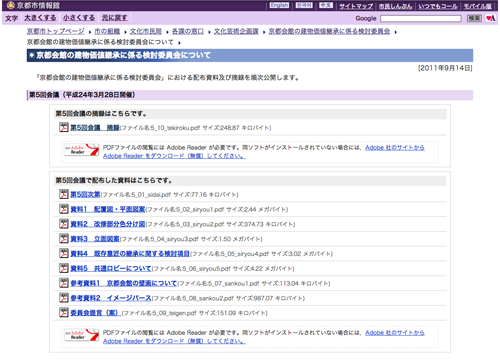Image resolution: width=500 pixels, height=360 pixels.
Task: Go to 各課の窓口 breadcrumb
Action: pyautogui.click(x=188, y=31)
